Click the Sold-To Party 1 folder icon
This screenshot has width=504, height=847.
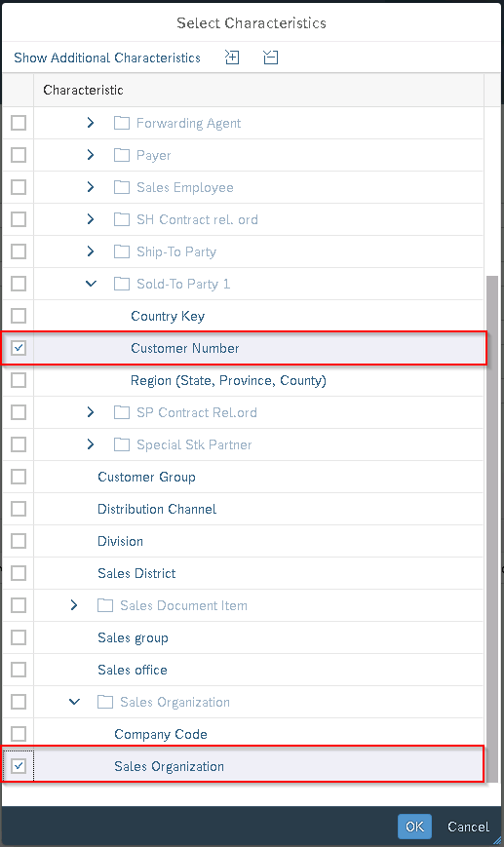click(122, 284)
